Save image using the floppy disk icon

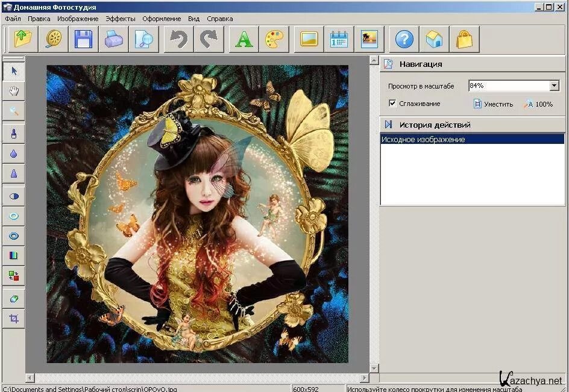coord(83,39)
